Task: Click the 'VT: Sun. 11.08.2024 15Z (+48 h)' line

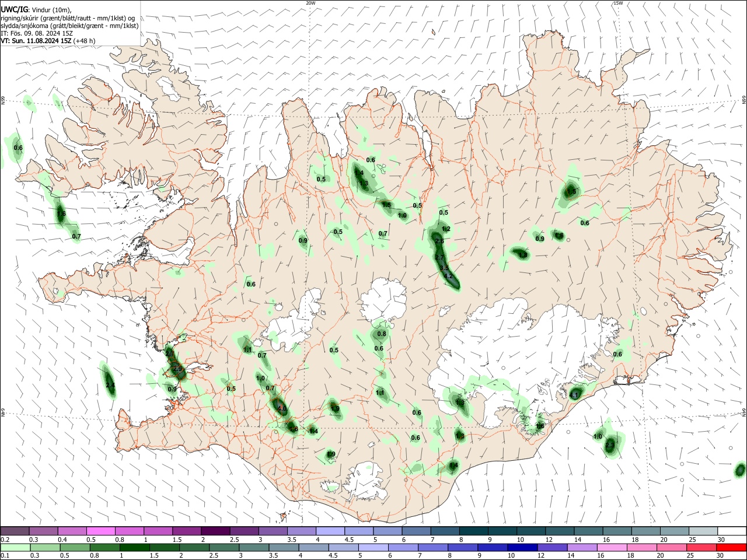Action: point(48,41)
